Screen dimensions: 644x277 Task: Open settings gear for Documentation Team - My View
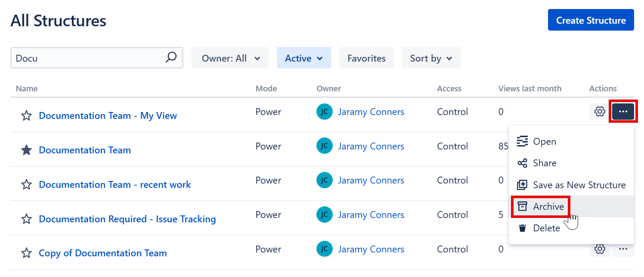pyautogui.click(x=600, y=112)
